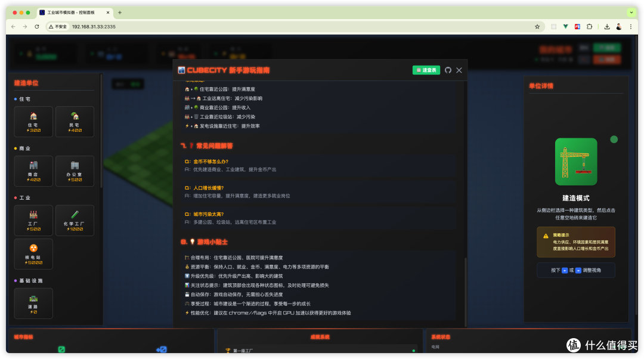
Task: Click the 单位详情 panel title
Action: tap(541, 86)
